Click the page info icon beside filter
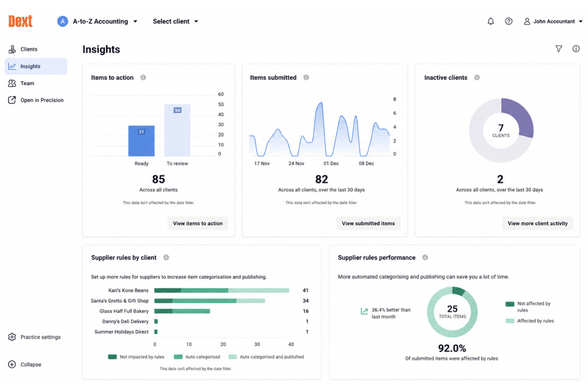Screen dimensions: 588x392 tap(576, 49)
